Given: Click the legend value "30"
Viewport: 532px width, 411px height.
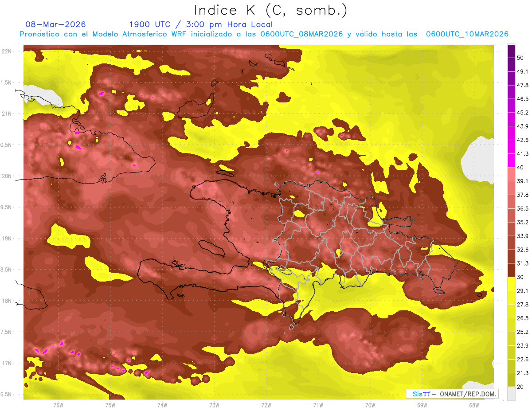Looking at the screenshot, I should 521,277.
